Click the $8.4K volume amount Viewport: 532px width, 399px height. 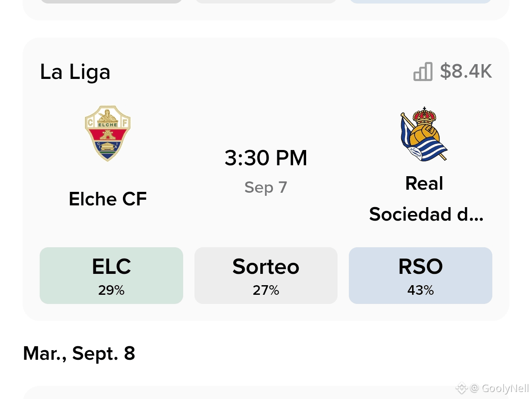tap(466, 72)
